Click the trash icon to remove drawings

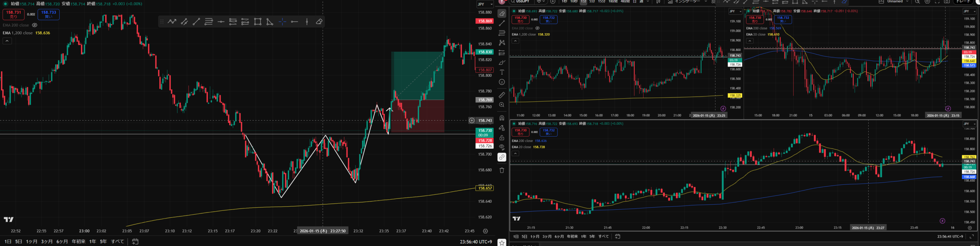point(502,170)
